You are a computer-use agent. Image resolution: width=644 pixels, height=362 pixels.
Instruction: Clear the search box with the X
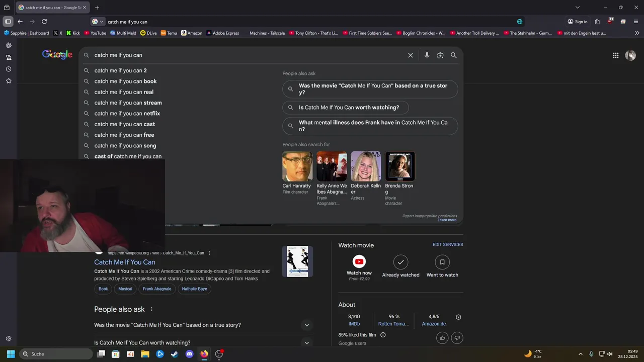coord(411,55)
